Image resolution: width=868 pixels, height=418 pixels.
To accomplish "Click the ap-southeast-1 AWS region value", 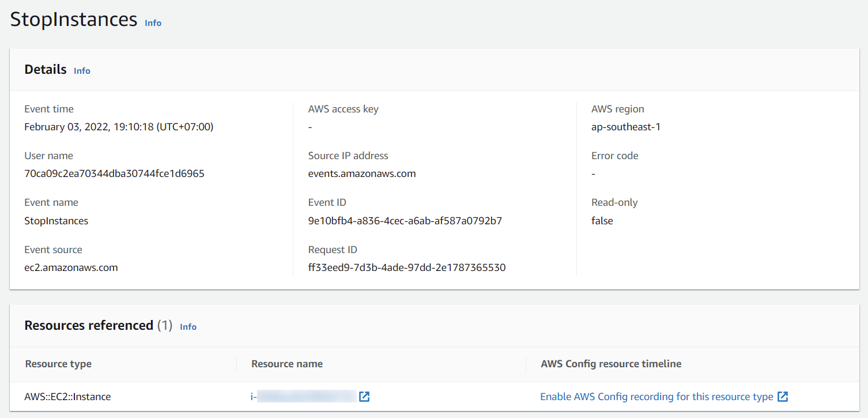I will (626, 126).
